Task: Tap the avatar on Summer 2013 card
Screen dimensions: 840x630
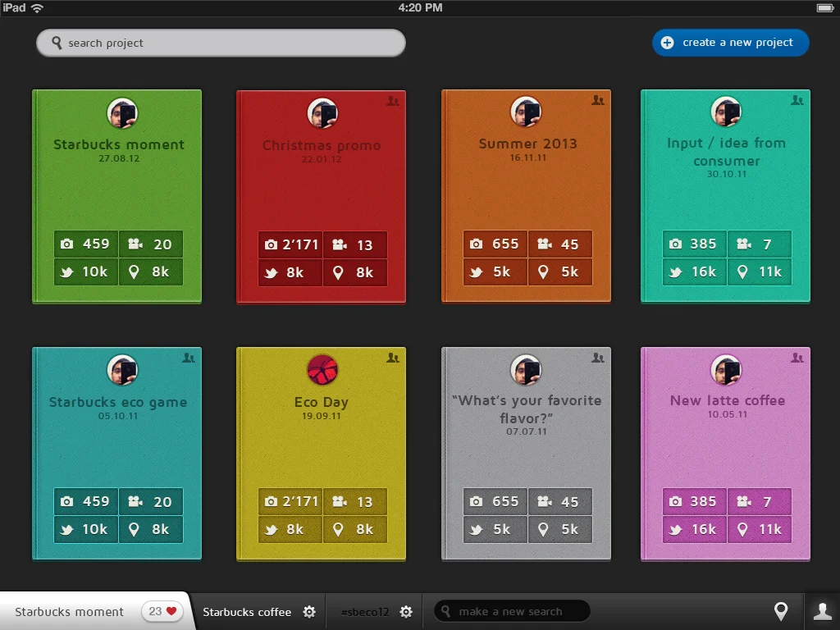Action: click(x=526, y=112)
